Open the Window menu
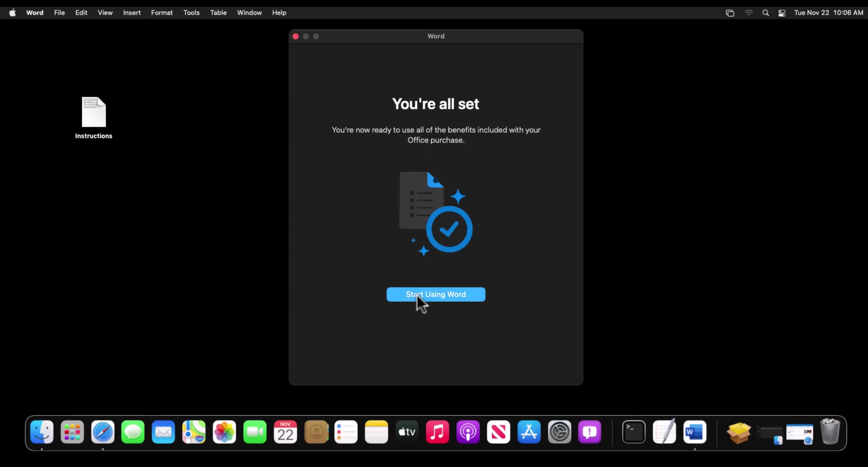 249,13
